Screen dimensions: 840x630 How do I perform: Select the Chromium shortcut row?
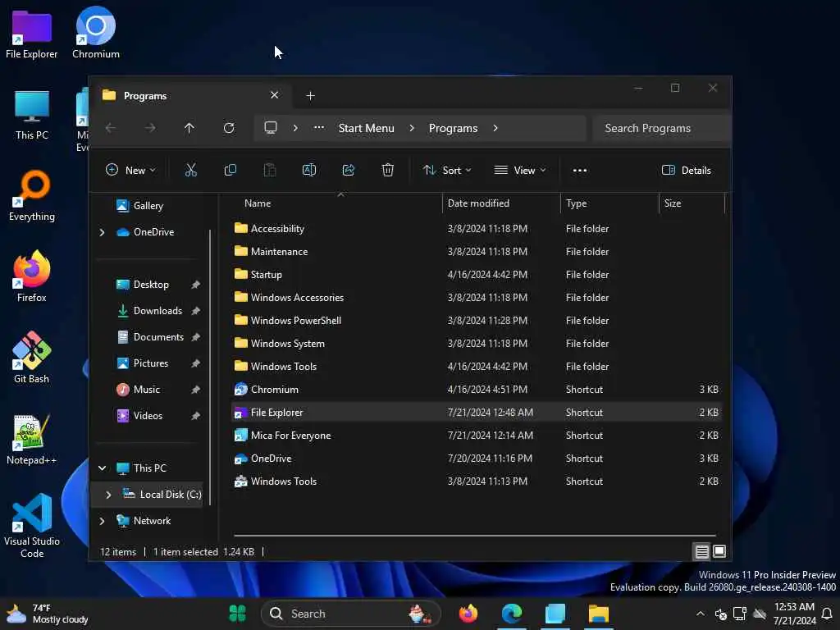477,390
